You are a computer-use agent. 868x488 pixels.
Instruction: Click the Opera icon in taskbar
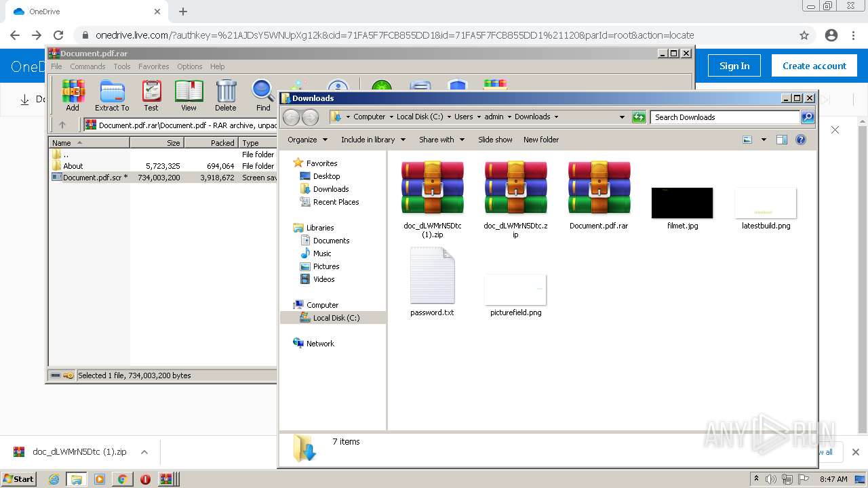(x=145, y=479)
